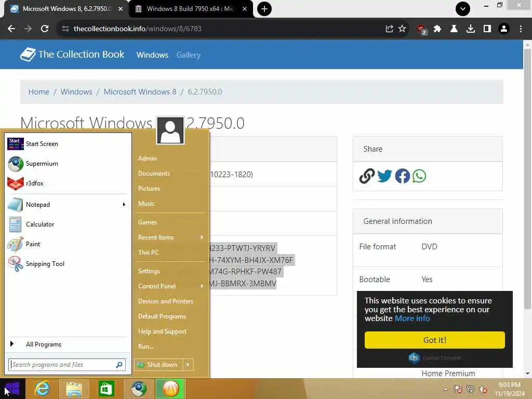Image resolution: width=532 pixels, height=399 pixels.
Task: Open the browser three-dot menu
Action: point(521,29)
